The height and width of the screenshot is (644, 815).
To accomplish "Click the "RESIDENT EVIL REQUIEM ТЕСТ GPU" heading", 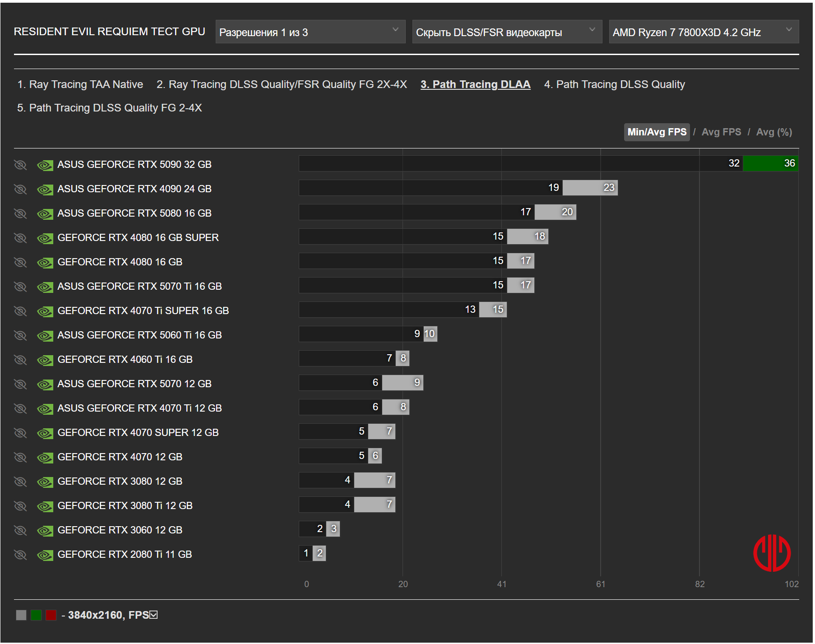I will pyautogui.click(x=110, y=32).
